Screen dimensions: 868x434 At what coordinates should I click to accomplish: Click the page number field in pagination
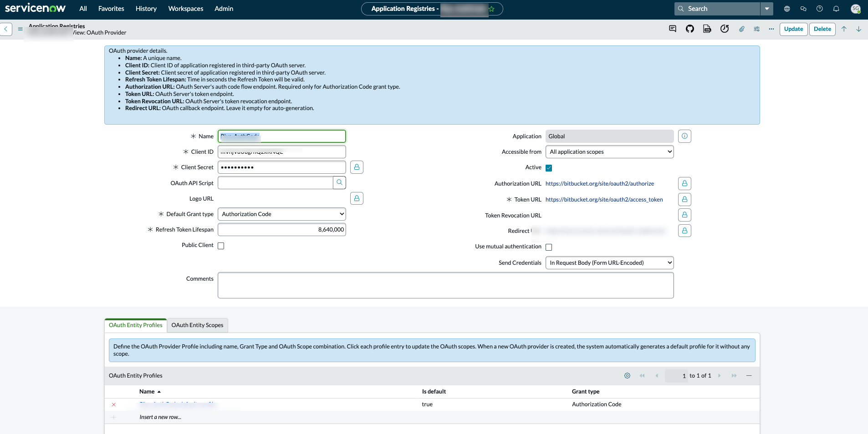coord(676,376)
